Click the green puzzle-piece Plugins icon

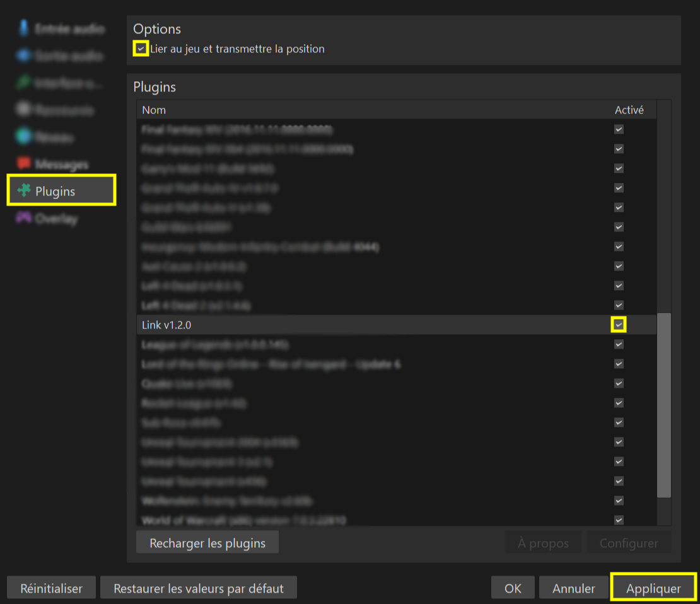click(x=25, y=191)
